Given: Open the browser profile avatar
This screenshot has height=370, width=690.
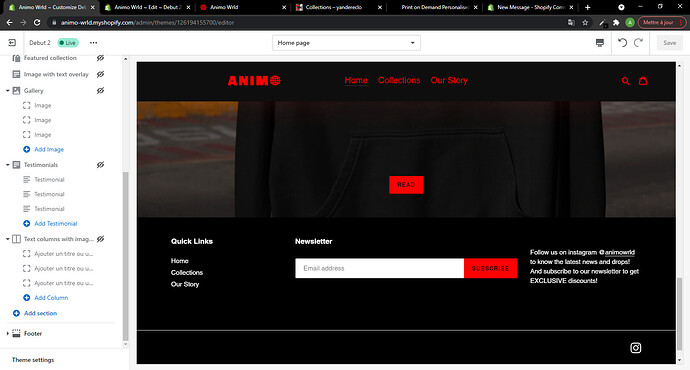Looking at the screenshot, I should tap(630, 22).
